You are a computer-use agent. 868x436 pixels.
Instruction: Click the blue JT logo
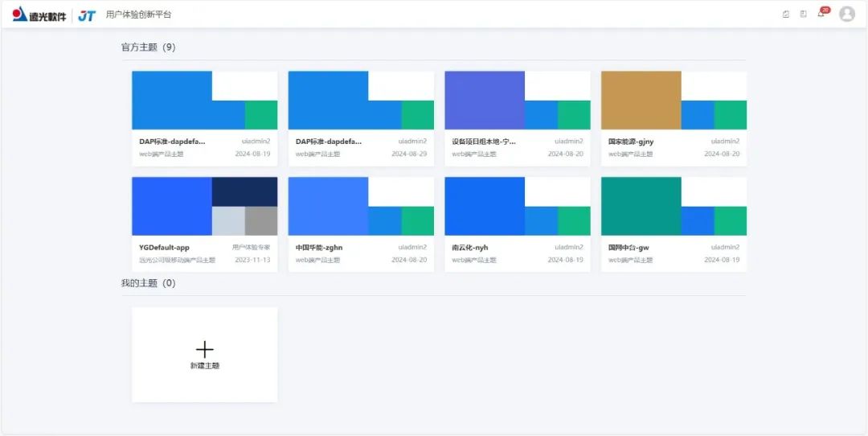pyautogui.click(x=87, y=14)
